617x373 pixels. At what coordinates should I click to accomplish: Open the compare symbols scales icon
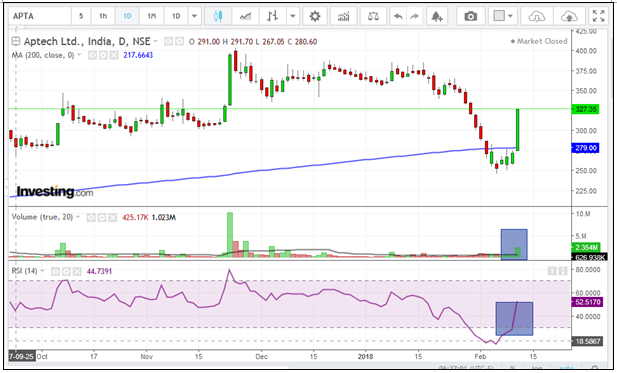[373, 16]
